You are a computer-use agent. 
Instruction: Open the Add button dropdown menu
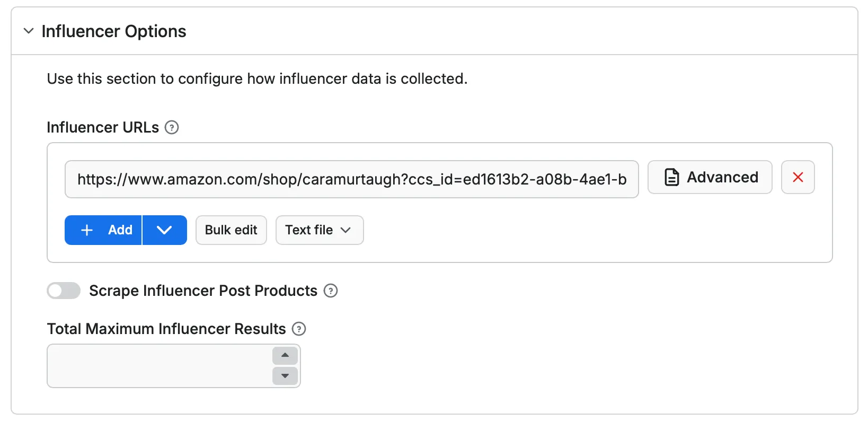[x=164, y=230]
